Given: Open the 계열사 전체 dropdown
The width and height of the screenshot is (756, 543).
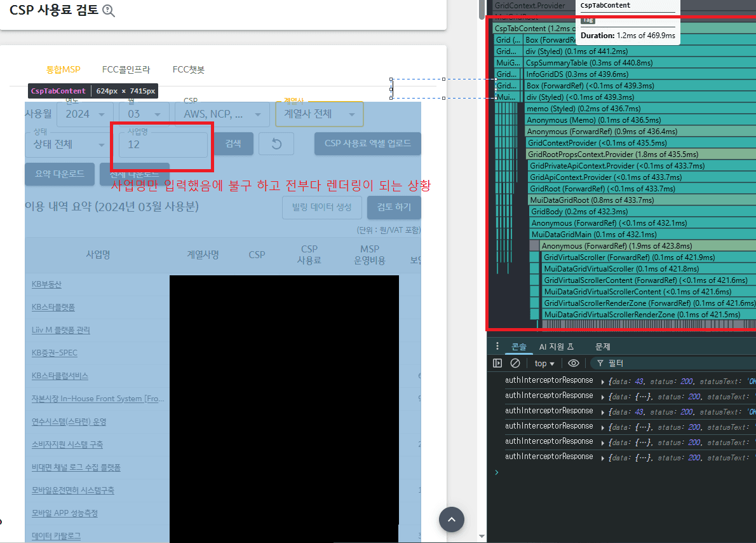Looking at the screenshot, I should point(319,114).
